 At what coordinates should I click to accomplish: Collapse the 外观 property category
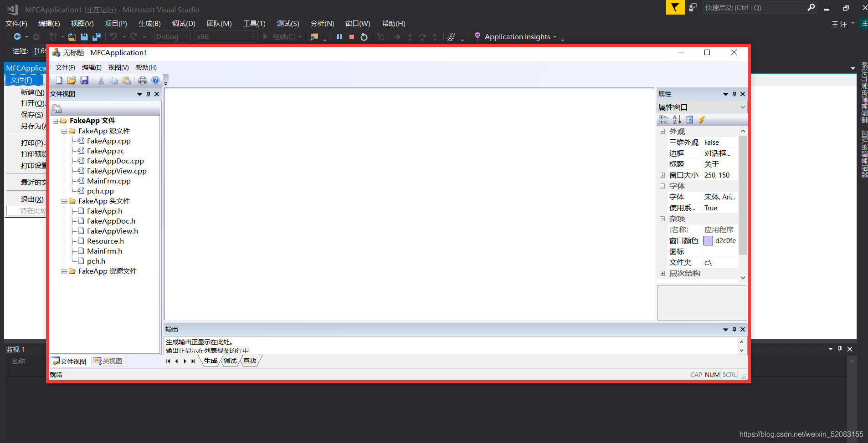pyautogui.click(x=662, y=132)
